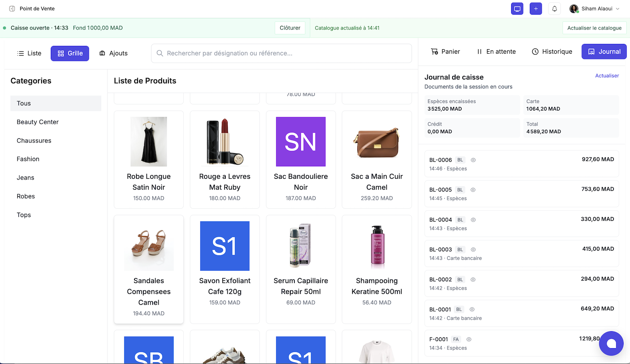Filter by Robes category
Image resolution: width=630 pixels, height=364 pixels.
tap(56, 196)
